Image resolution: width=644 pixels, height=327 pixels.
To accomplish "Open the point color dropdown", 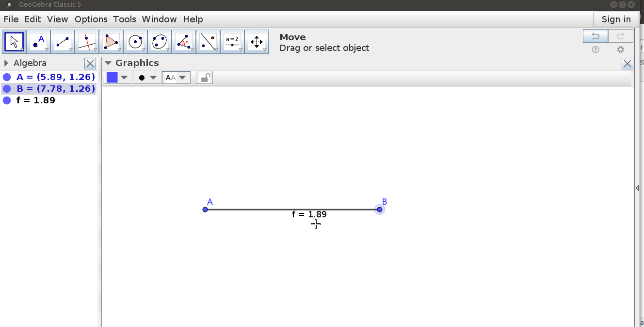I will coord(125,78).
